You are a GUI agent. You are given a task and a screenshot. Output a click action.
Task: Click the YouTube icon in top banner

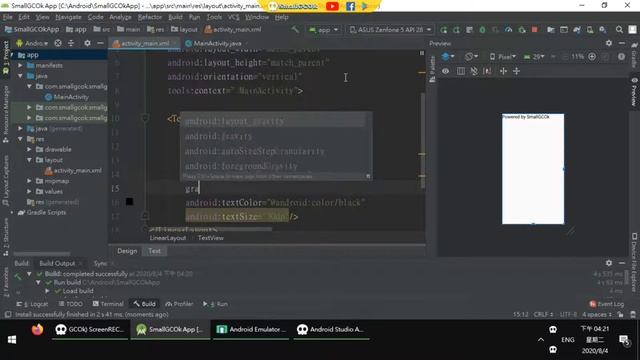(x=332, y=6)
